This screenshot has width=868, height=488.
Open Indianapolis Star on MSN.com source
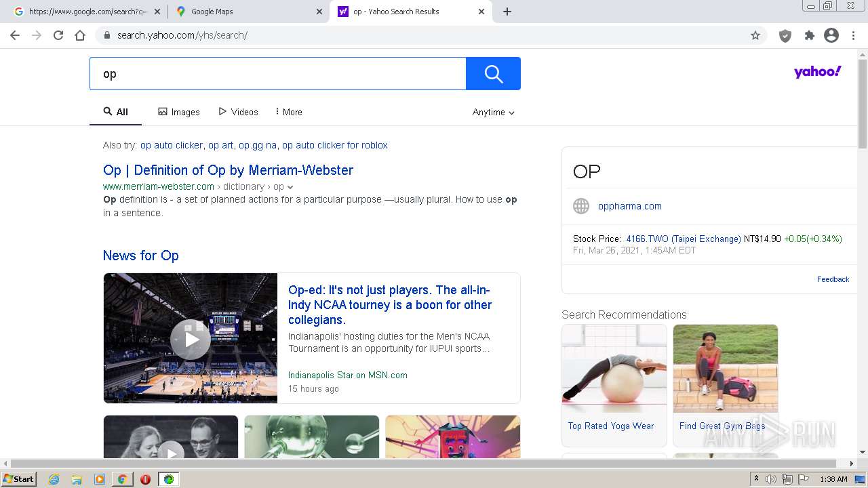click(348, 375)
